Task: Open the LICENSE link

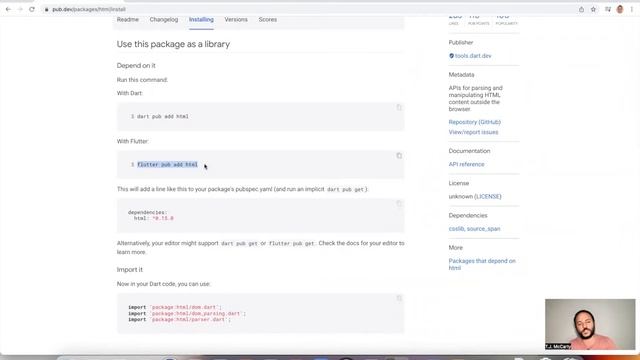Action: pos(488,197)
